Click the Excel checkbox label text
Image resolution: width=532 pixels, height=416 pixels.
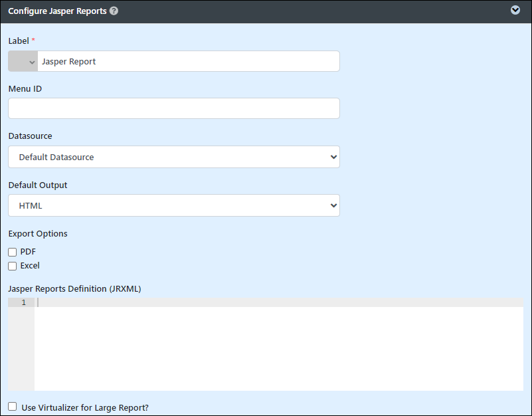coord(30,266)
